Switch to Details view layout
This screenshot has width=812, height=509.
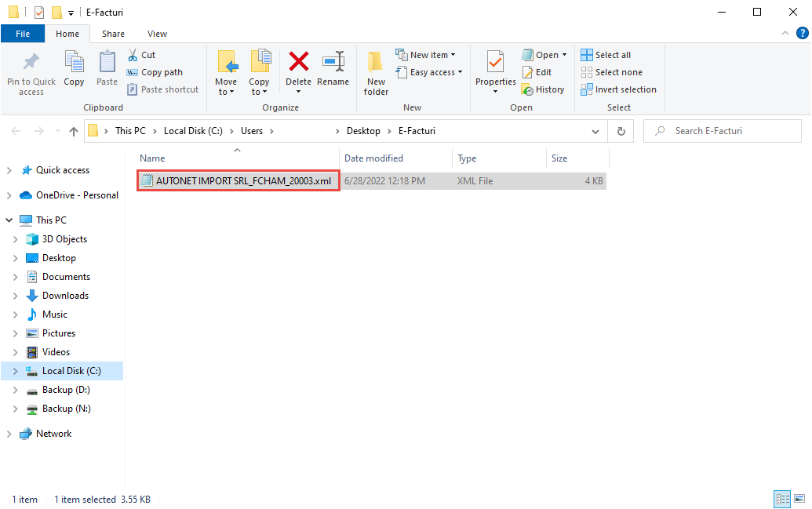pyautogui.click(x=782, y=499)
